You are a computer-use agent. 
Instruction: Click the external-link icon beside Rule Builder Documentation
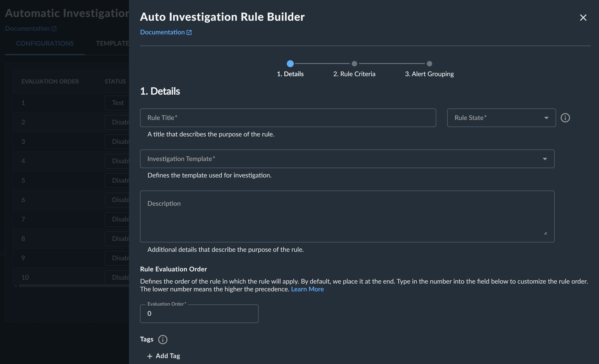coord(189,32)
